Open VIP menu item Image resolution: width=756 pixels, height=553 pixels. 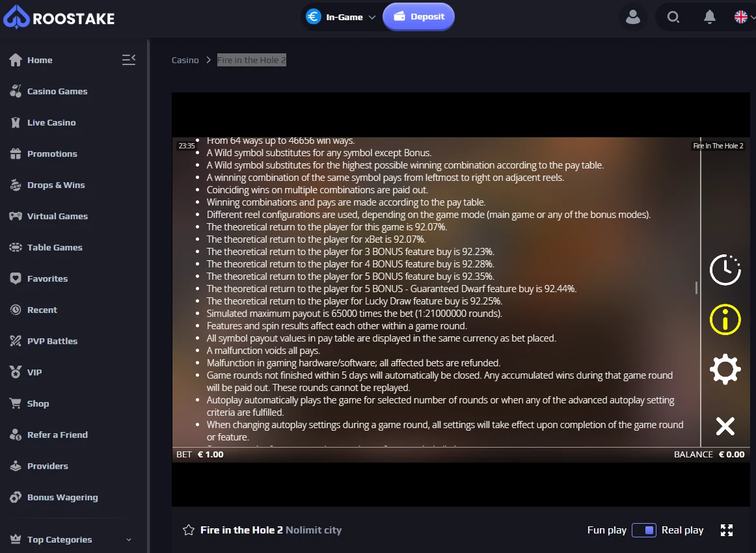[34, 372]
